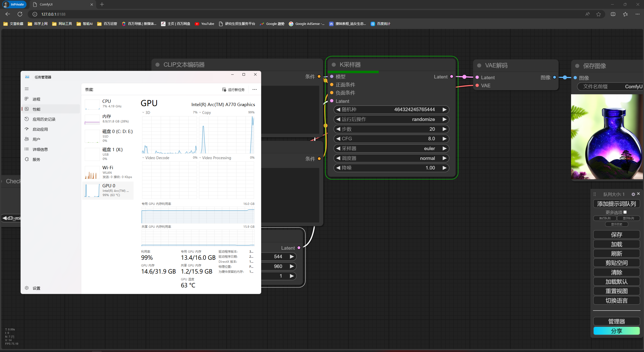Click the 添加提示词队列 button

tap(616, 204)
